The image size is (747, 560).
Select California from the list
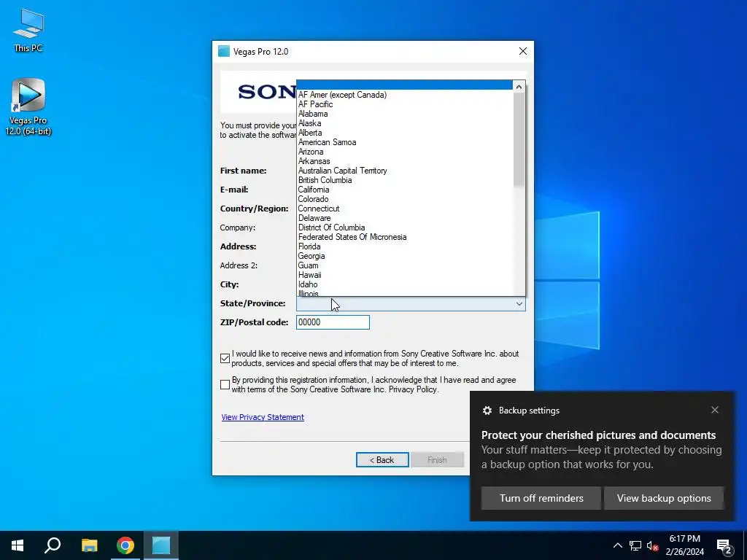404,190
